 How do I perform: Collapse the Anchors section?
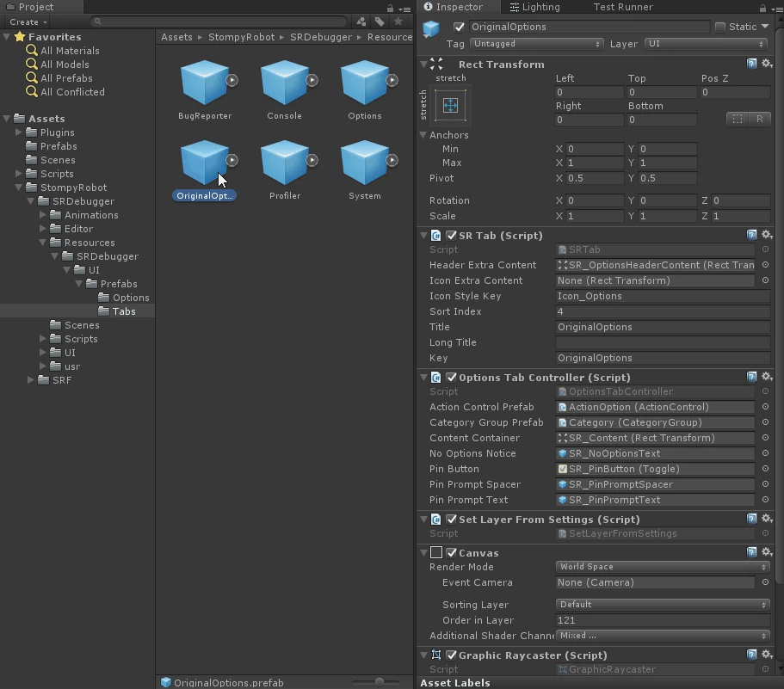423,134
